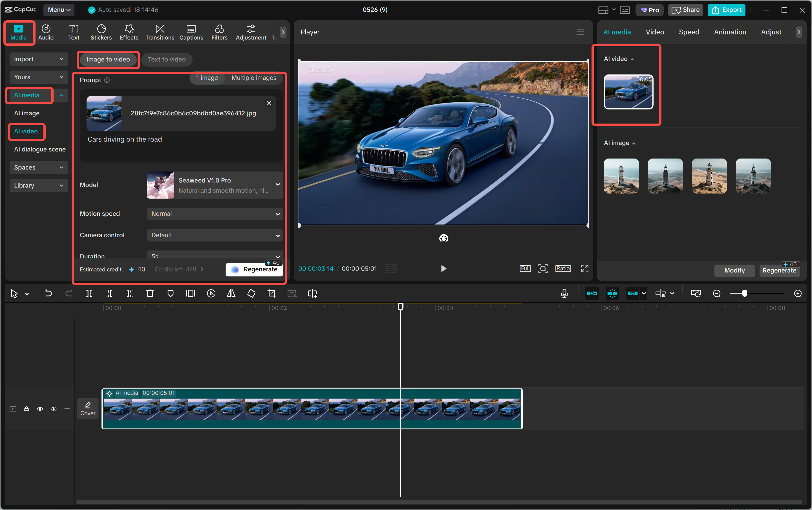This screenshot has width=812, height=510.
Task: Toggle the track lock icon
Action: [27, 409]
